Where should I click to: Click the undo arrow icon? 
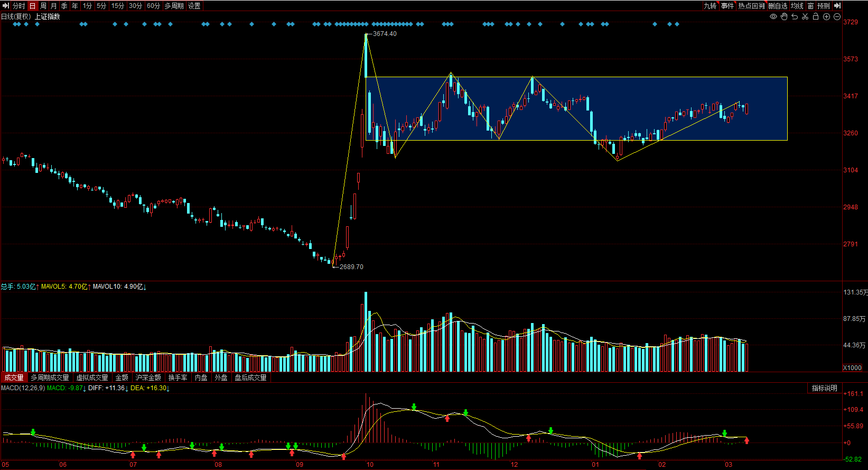tap(795, 17)
